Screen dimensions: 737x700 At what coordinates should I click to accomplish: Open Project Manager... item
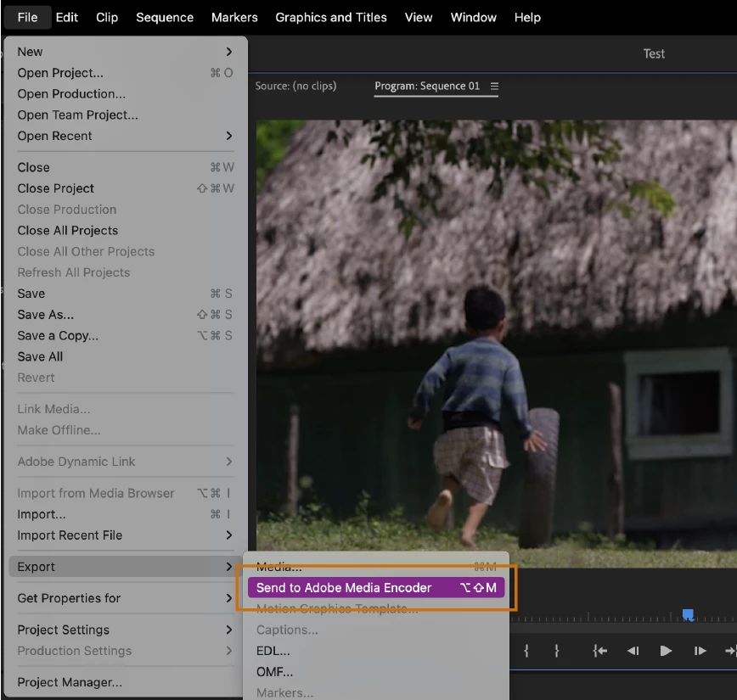click(x=126, y=682)
